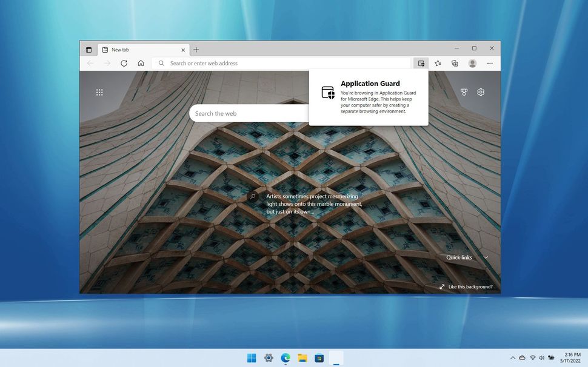This screenshot has height=367, width=588.
Task: Open the app launcher grid icon
Action: pyautogui.click(x=99, y=92)
